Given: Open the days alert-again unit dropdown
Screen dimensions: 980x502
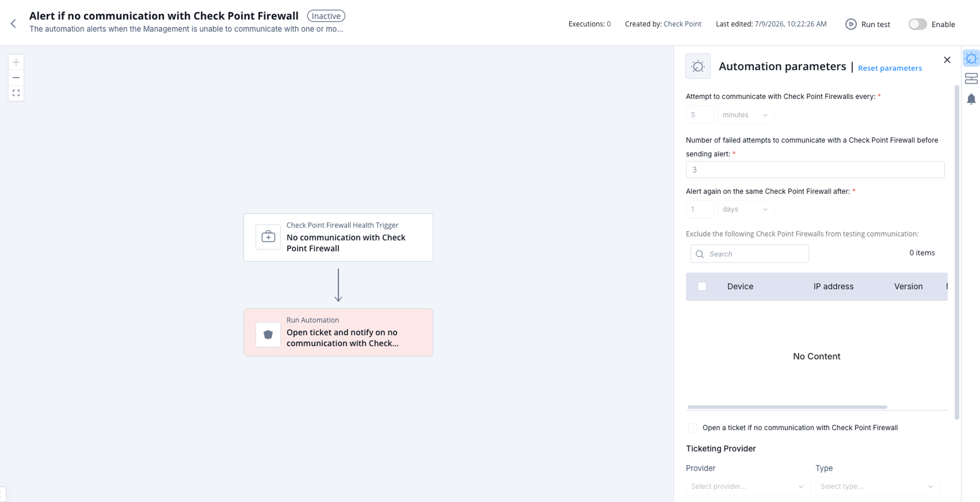Looking at the screenshot, I should pos(746,209).
